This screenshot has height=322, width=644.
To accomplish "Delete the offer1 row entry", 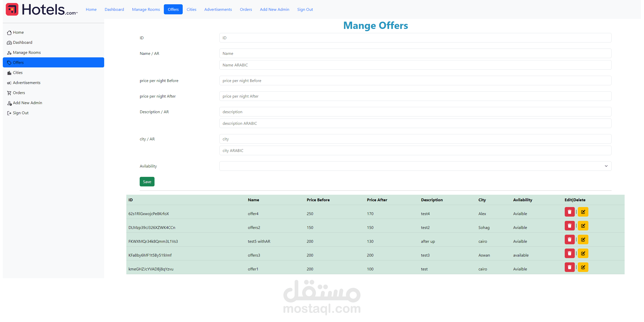I will [x=569, y=267].
